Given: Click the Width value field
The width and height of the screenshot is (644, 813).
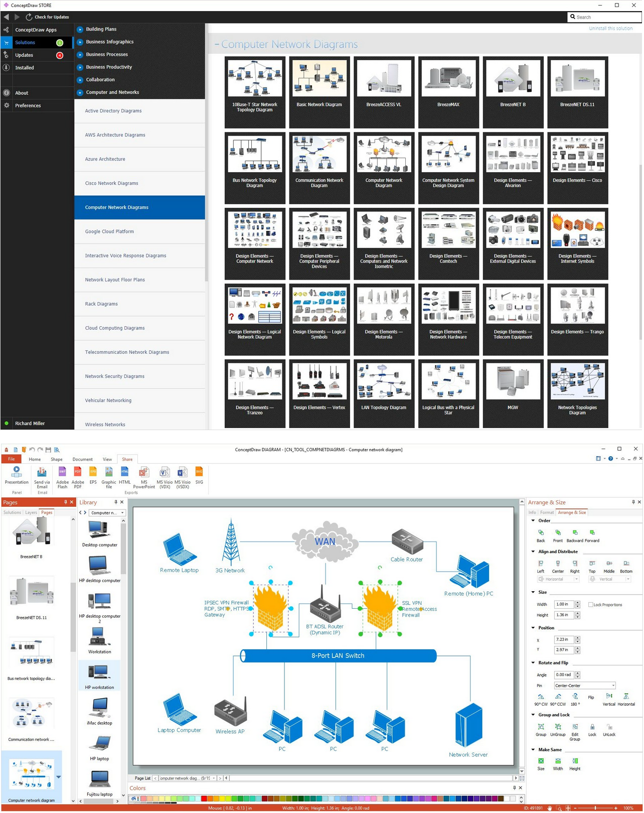Looking at the screenshot, I should point(564,605).
